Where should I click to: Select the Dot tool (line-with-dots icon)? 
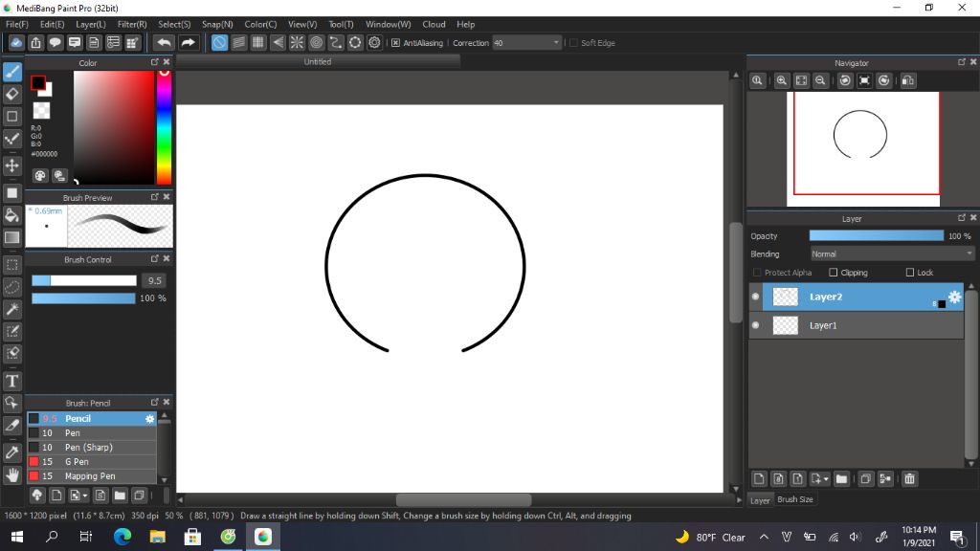[12, 139]
